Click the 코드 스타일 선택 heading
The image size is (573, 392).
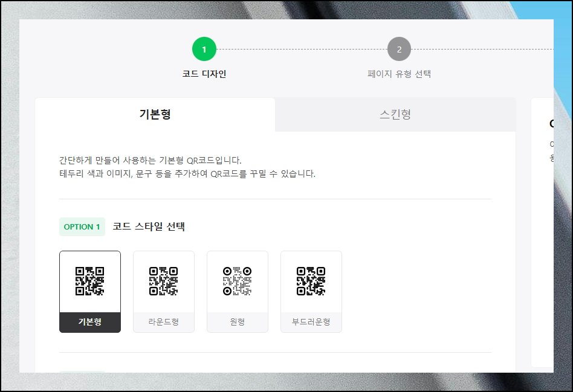coord(149,227)
